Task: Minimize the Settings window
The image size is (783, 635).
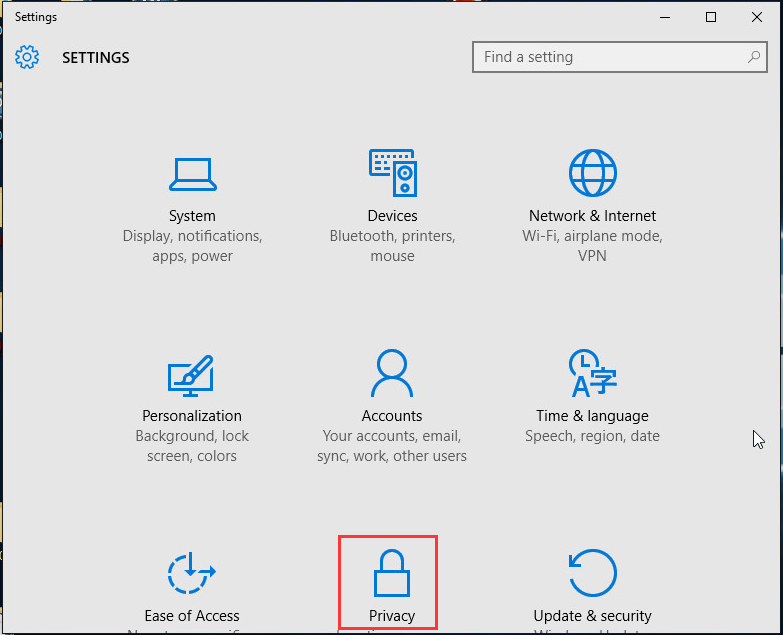Action: [x=665, y=17]
